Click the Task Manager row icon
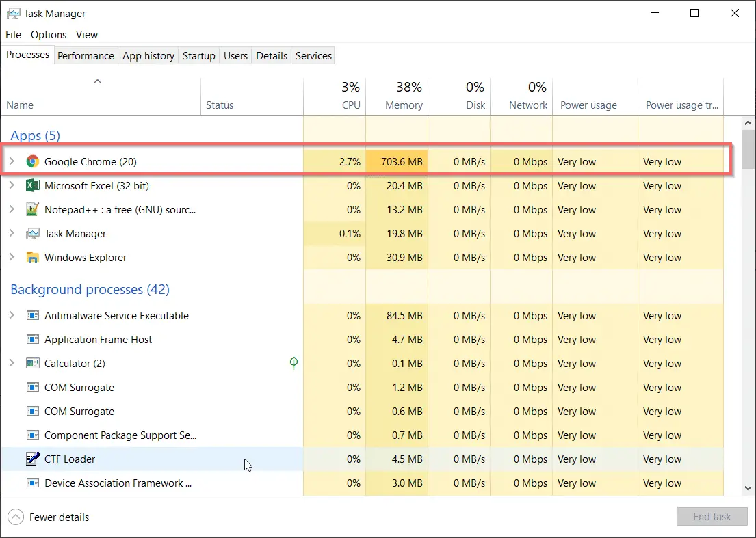756x538 pixels. pyautogui.click(x=32, y=234)
